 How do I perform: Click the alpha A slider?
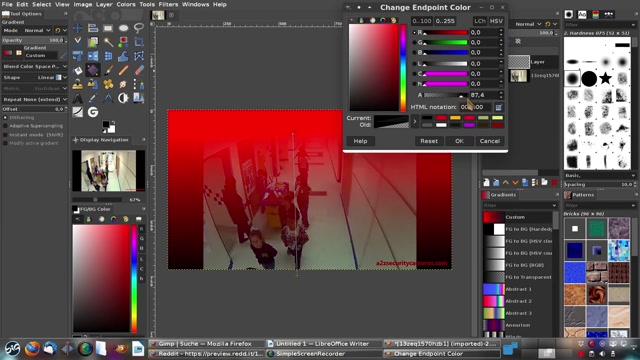tap(446, 95)
